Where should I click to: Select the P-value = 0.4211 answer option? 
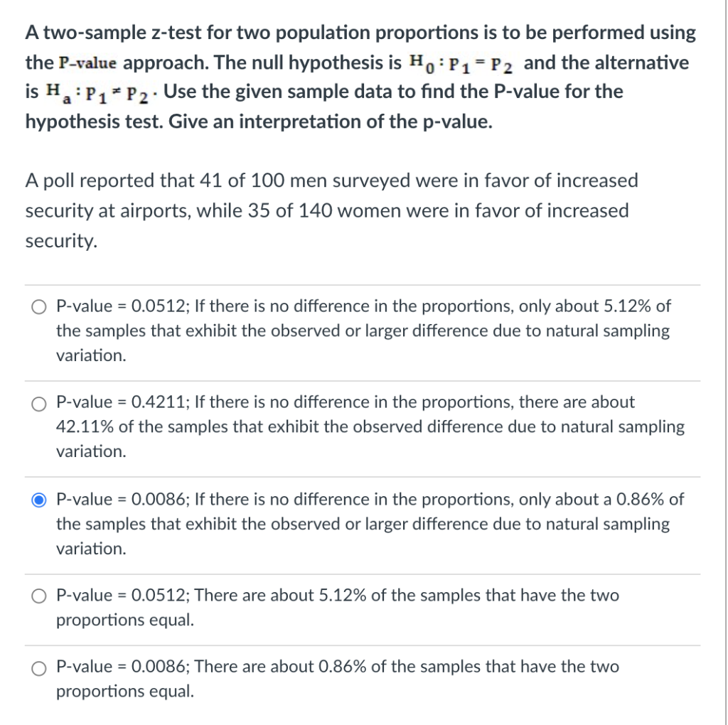[x=39, y=403]
